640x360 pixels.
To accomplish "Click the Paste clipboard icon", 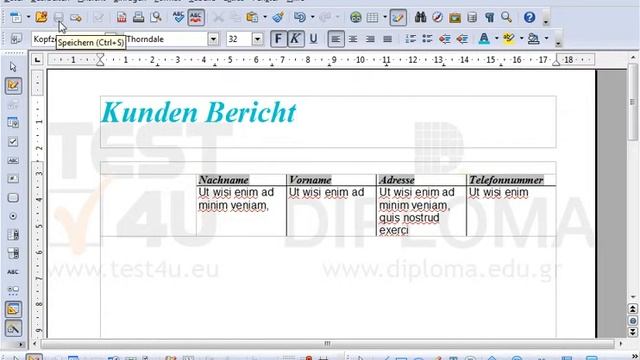I will click(x=252, y=17).
